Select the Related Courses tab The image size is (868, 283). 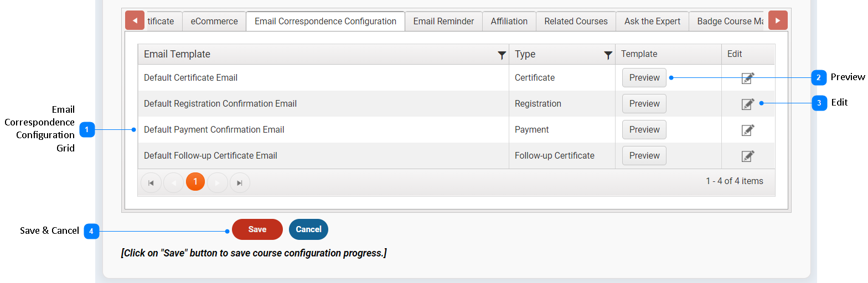point(576,21)
